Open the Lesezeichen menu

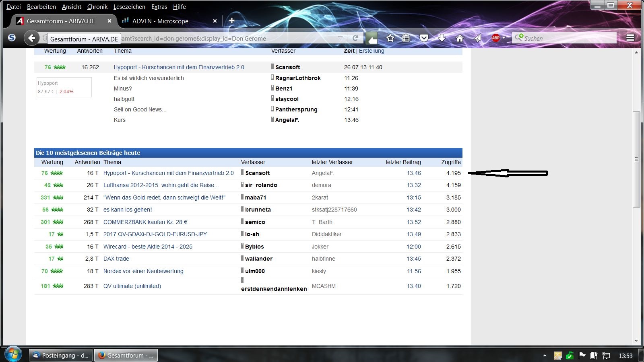(x=129, y=7)
